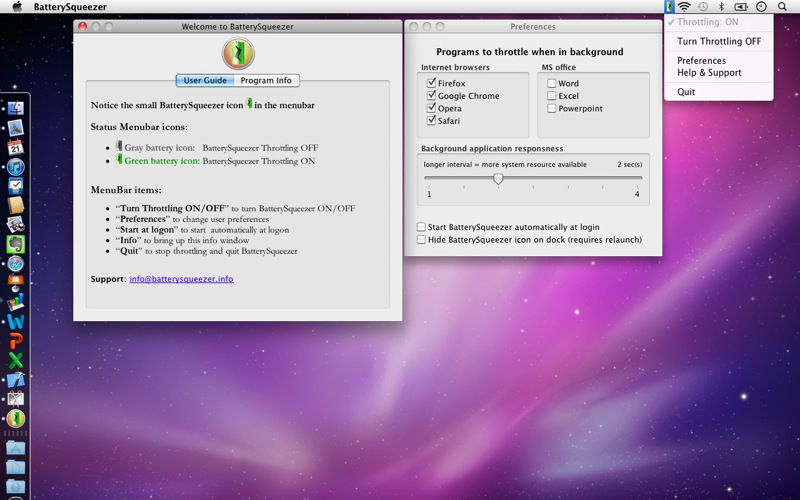
Task: Click slider track near the 1 mark
Action: click(429, 178)
